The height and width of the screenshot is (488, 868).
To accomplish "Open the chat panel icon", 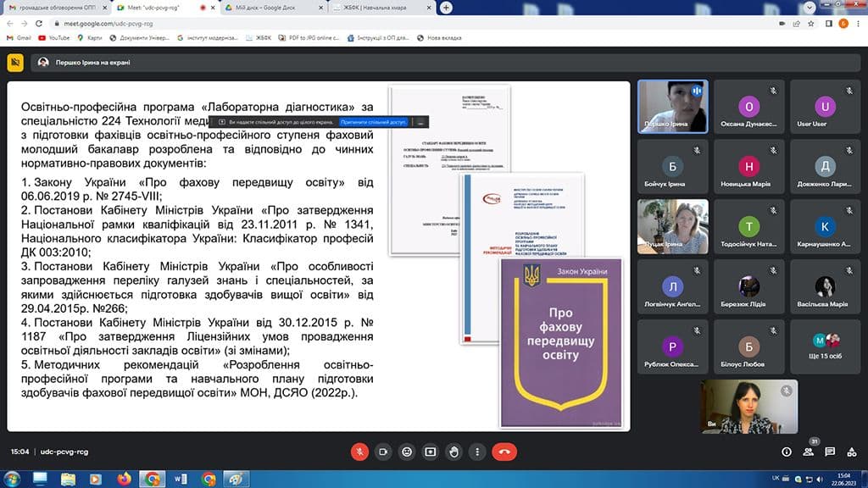I will [x=830, y=452].
